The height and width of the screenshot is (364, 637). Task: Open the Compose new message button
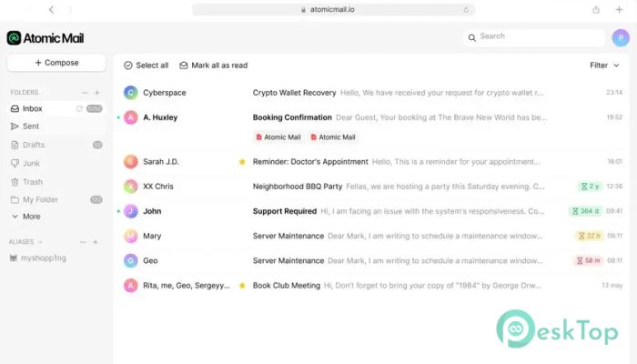pos(56,63)
